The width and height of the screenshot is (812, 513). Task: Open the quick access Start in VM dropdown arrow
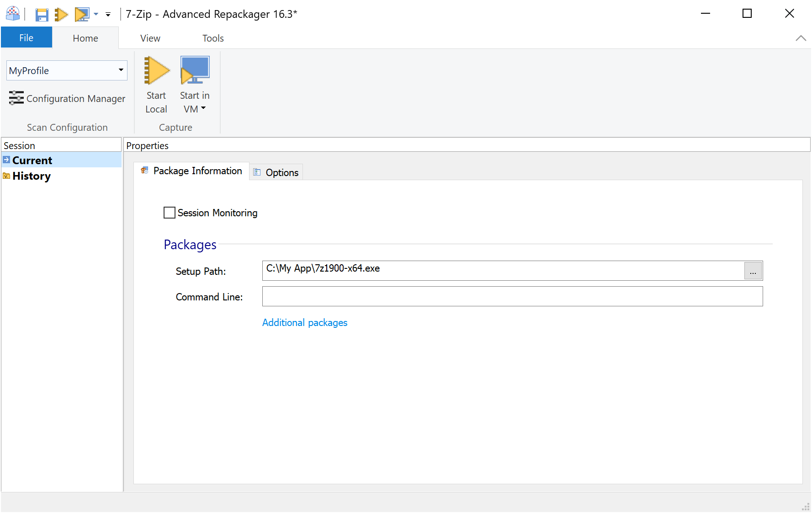coord(96,15)
